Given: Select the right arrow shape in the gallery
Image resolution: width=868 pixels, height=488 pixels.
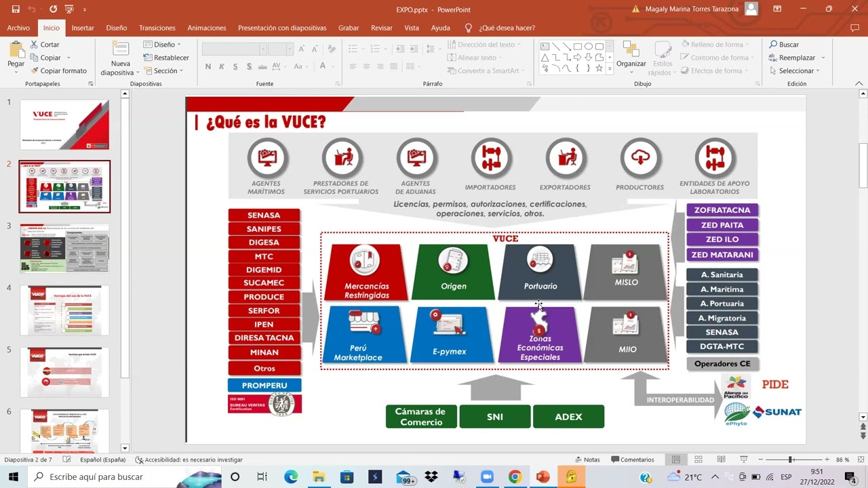Looking at the screenshot, I should coord(577,58).
